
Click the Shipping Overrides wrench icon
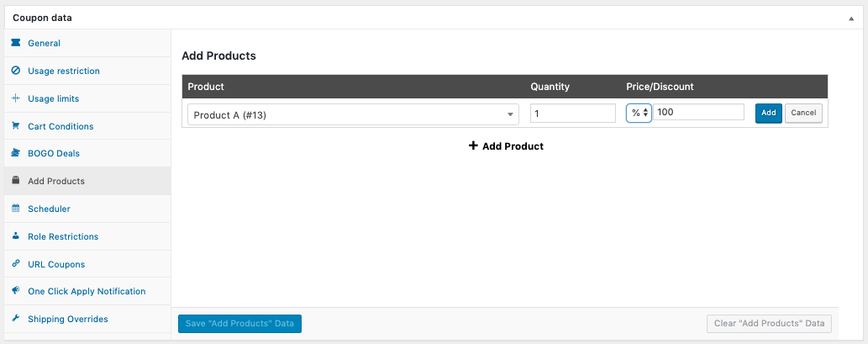pyautogui.click(x=15, y=319)
